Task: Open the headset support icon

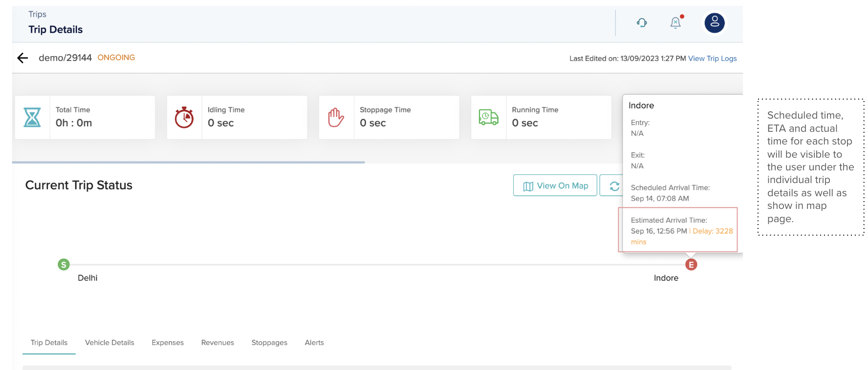Action: (642, 22)
